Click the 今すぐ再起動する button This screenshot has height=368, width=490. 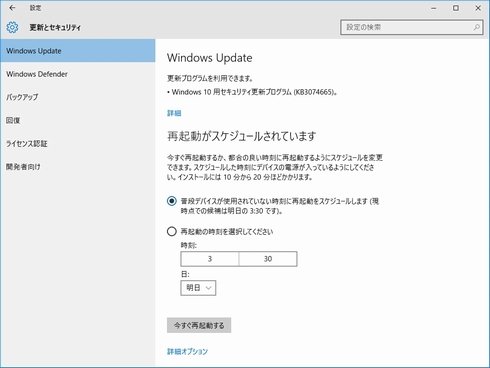[199, 325]
